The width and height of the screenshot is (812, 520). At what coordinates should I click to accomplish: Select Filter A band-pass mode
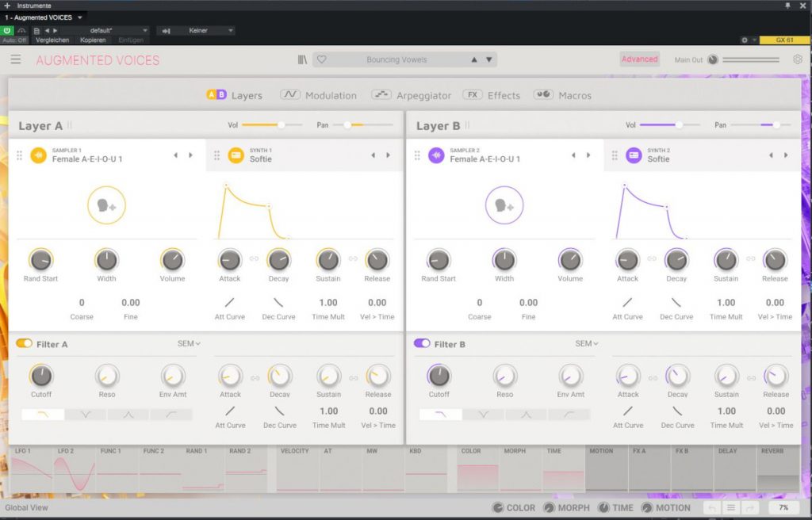128,415
